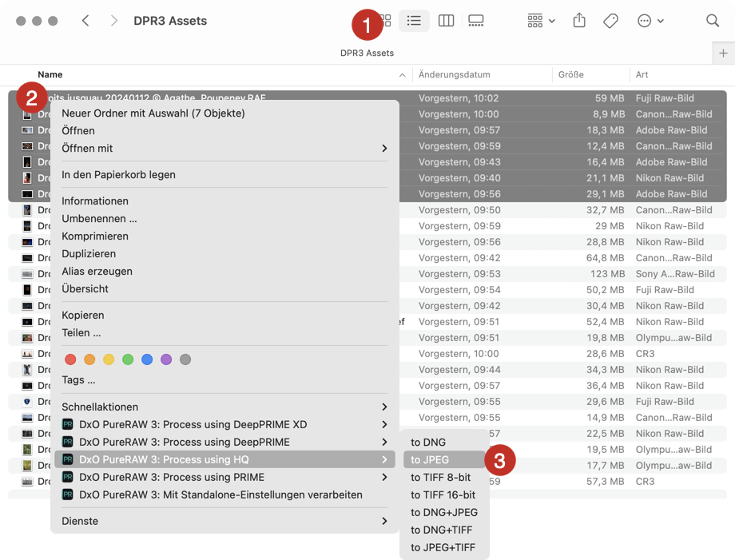The height and width of the screenshot is (560, 735).
Task: Apply the orange tag color
Action: tap(89, 359)
